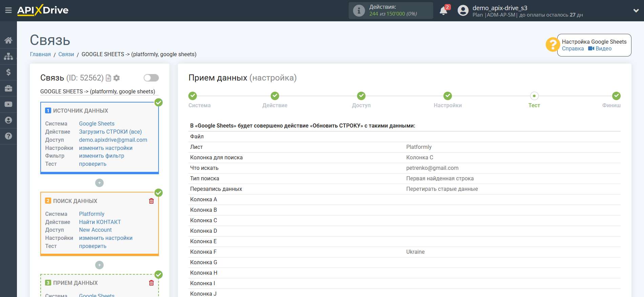Delete the ПОИСК ДАННЫХ block
Screen dimensions: 644x297
point(151,201)
